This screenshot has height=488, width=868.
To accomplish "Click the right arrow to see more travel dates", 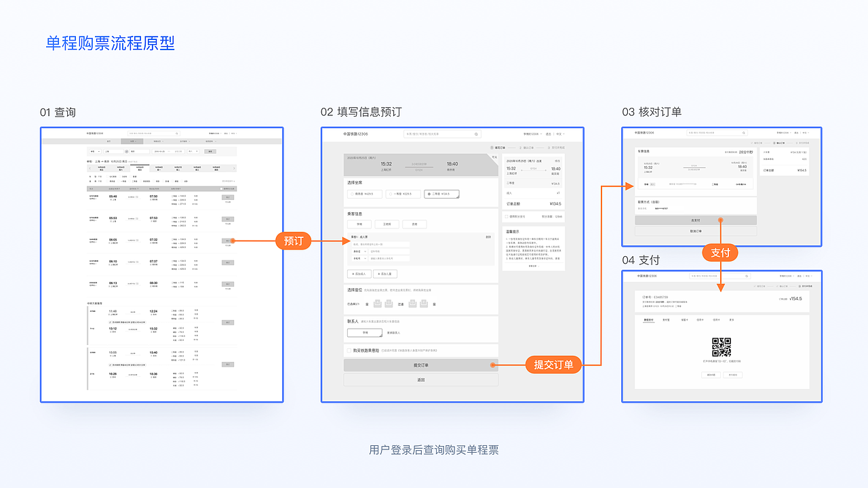I will [234, 168].
